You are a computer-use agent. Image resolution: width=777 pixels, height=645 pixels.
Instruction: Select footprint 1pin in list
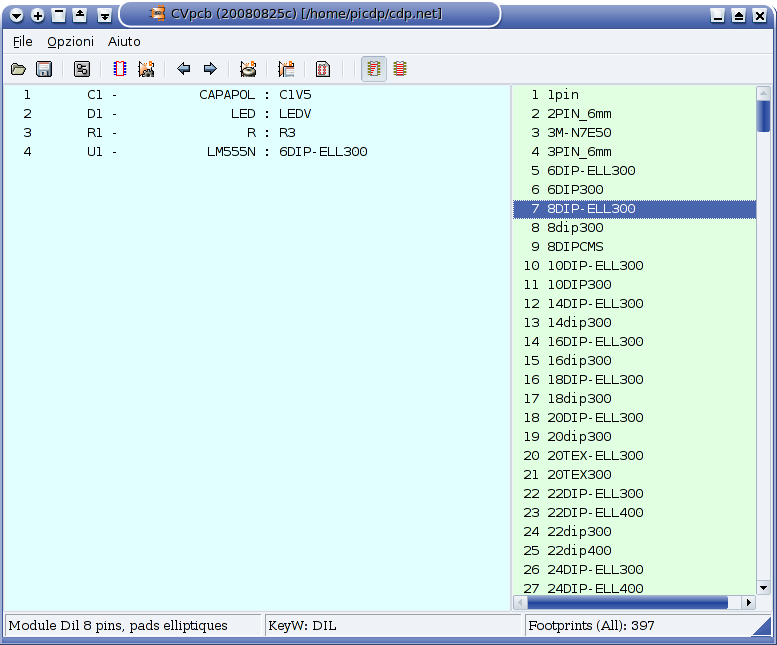634,95
